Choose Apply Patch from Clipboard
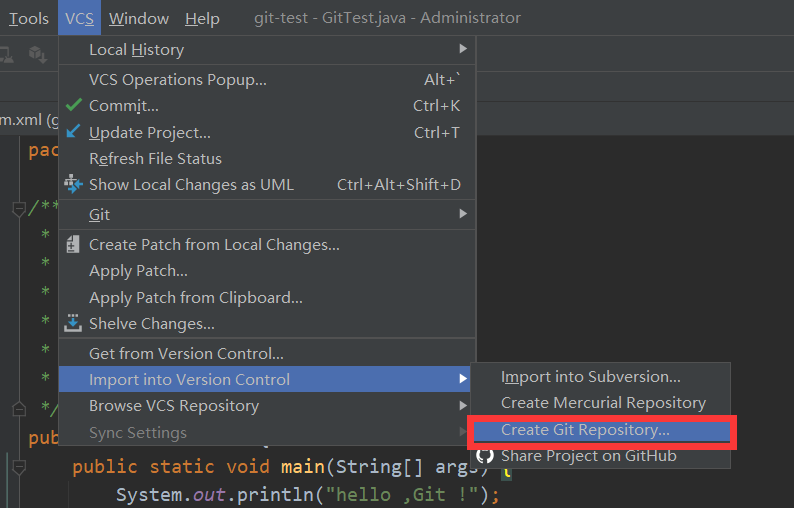Screen dimensions: 794x508 click(x=267, y=298)
